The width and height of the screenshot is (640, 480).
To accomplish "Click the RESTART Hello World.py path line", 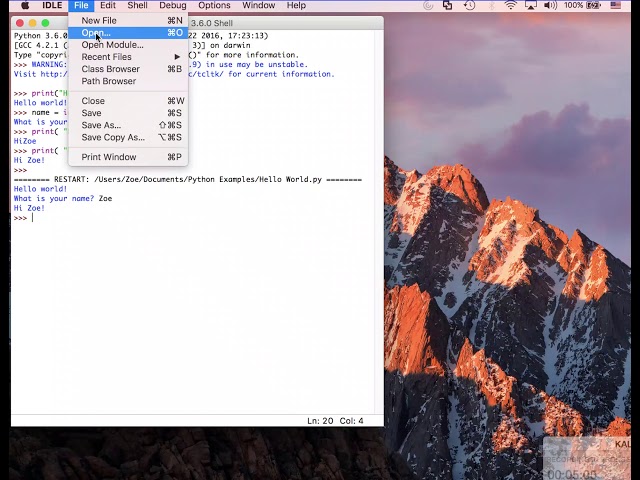I will [188, 180].
